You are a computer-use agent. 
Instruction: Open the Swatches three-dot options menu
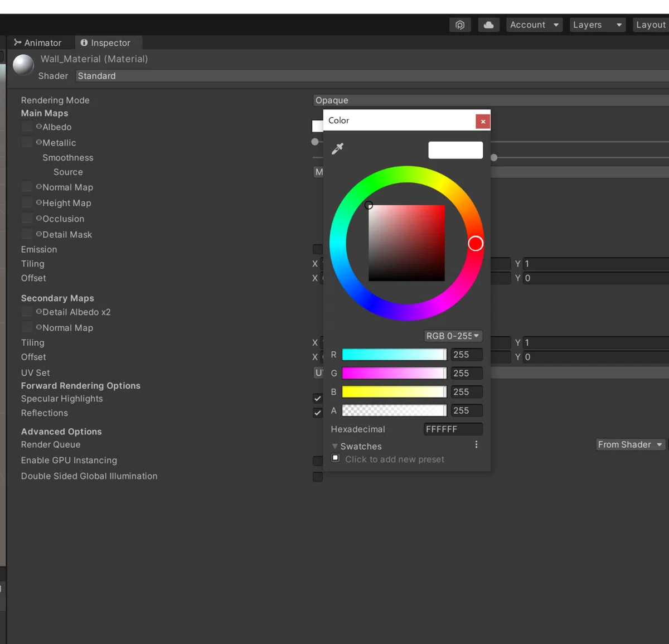tap(476, 444)
